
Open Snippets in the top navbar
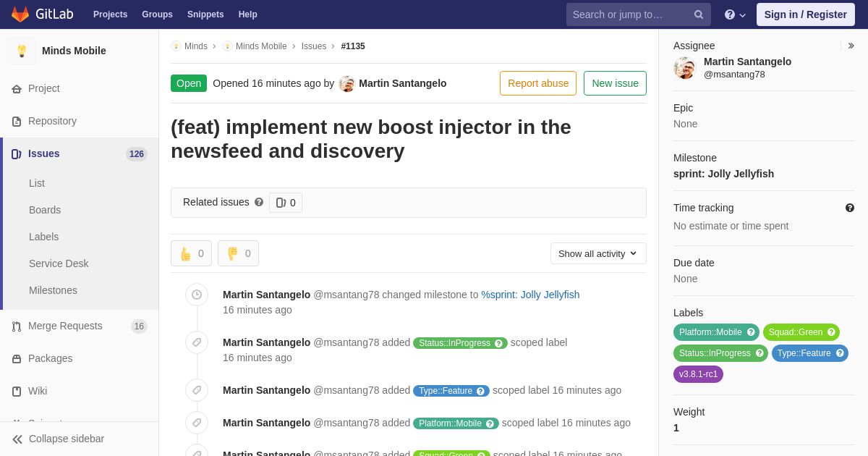coord(205,14)
